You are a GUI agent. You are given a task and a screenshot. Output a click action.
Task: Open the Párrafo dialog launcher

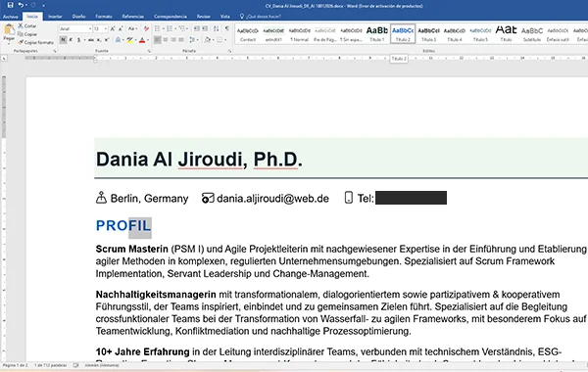coord(229,51)
